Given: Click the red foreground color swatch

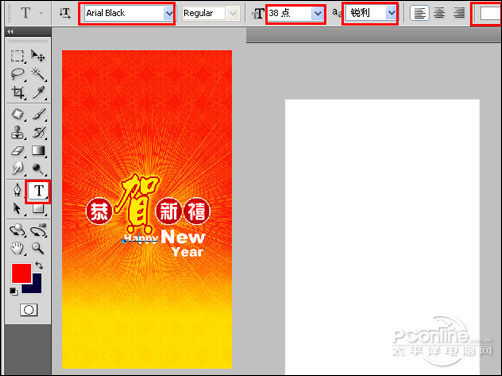Looking at the screenshot, I should pyautogui.click(x=22, y=273).
